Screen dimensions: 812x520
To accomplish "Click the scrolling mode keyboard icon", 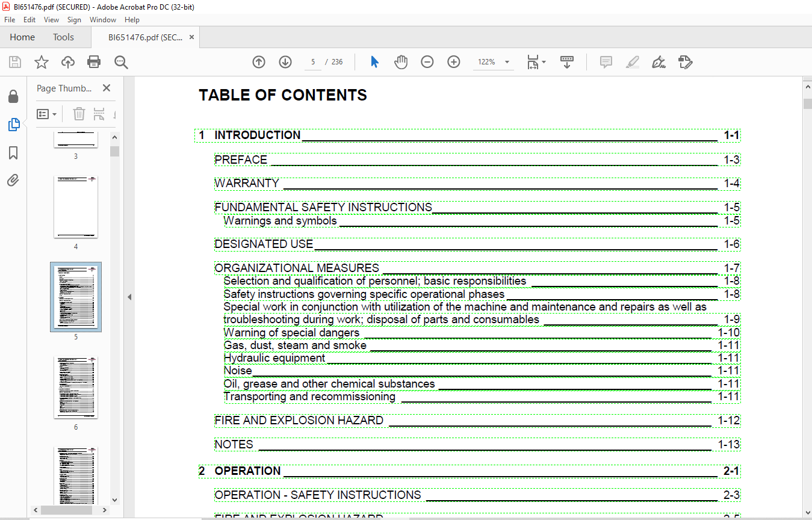I will (566, 62).
